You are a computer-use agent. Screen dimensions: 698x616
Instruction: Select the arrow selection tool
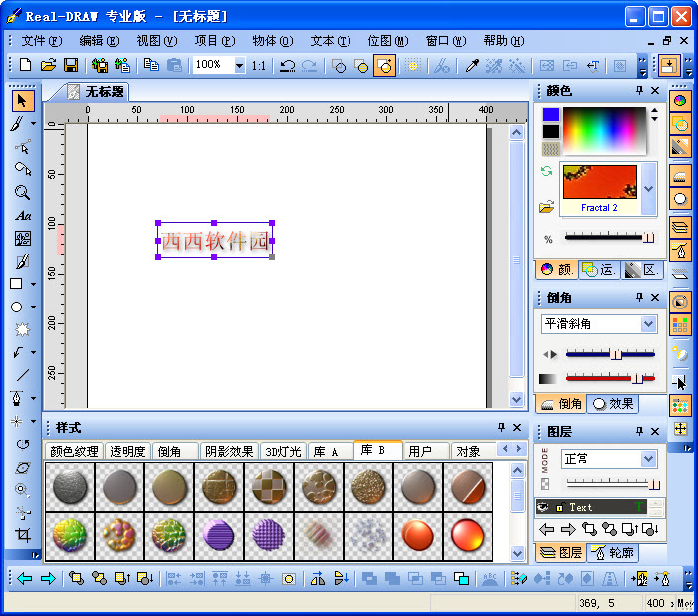[x=23, y=101]
